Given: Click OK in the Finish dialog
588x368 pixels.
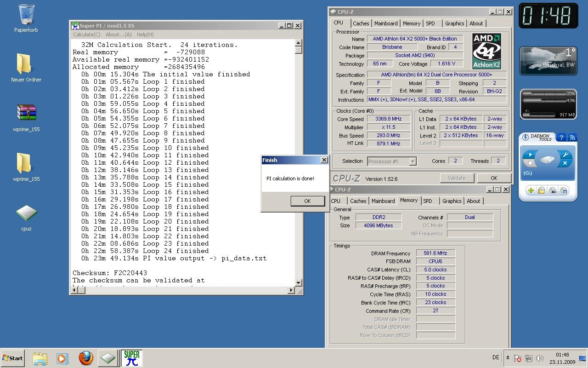Looking at the screenshot, I should (307, 201).
